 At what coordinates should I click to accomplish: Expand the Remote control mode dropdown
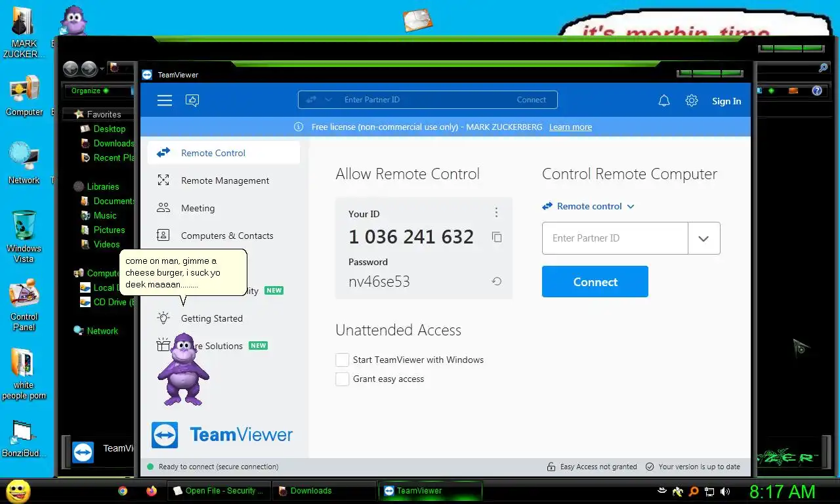tap(589, 206)
